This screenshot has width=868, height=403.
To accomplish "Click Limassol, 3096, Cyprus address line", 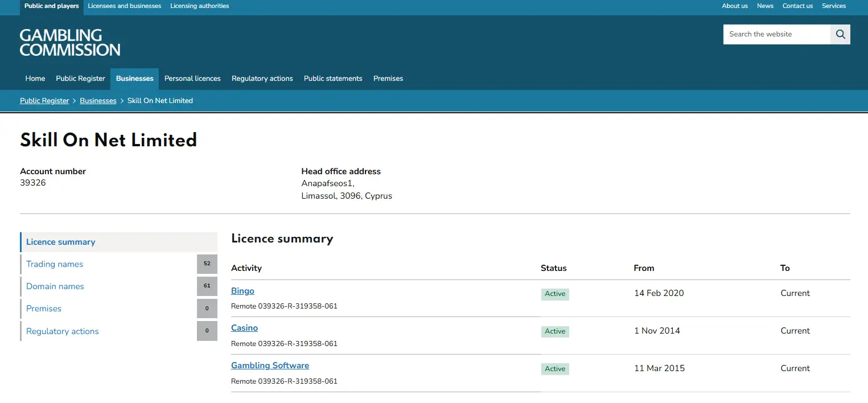I will [x=347, y=196].
